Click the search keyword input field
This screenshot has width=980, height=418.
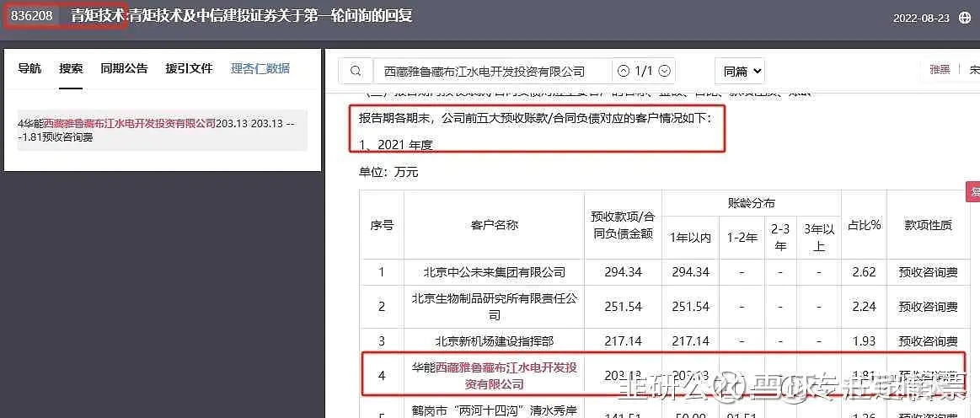click(492, 72)
